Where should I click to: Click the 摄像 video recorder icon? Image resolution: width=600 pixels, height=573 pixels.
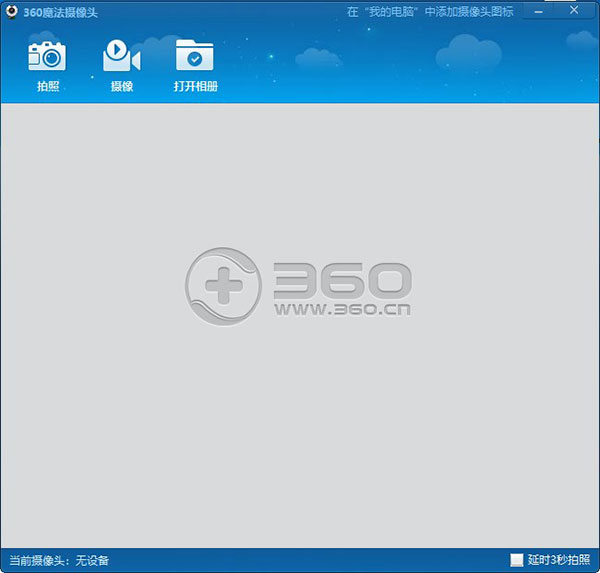point(121,56)
